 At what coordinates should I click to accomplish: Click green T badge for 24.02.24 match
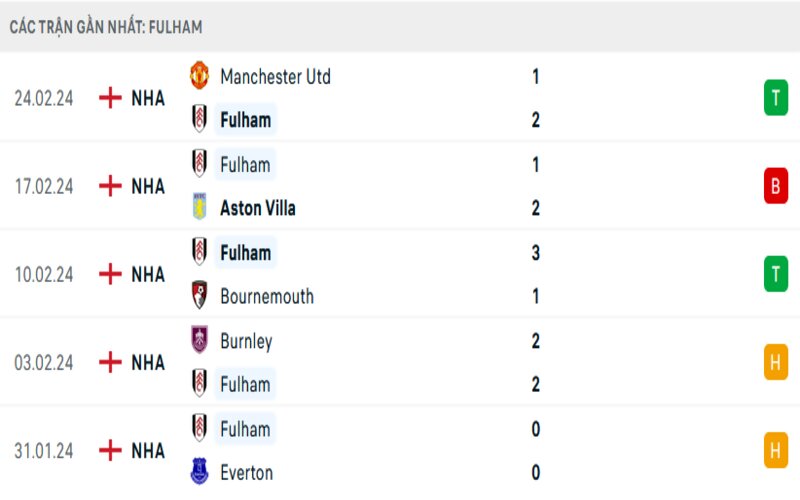pyautogui.click(x=776, y=98)
